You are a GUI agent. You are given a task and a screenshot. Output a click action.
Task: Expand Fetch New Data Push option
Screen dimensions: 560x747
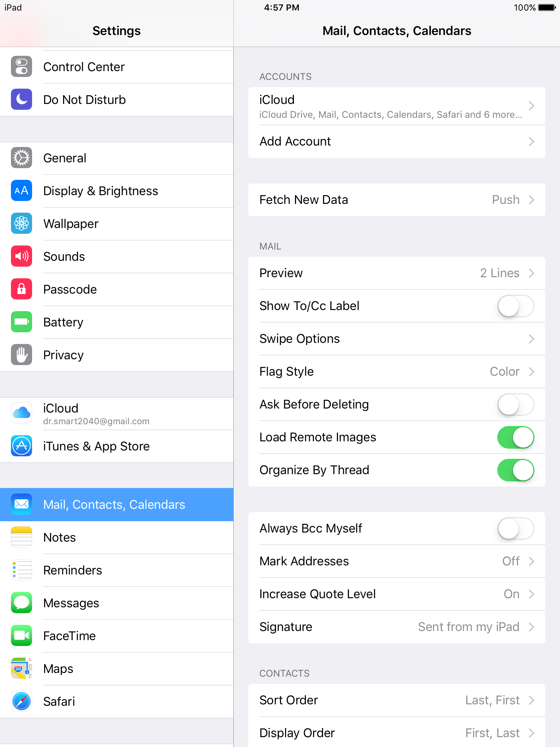[397, 200]
